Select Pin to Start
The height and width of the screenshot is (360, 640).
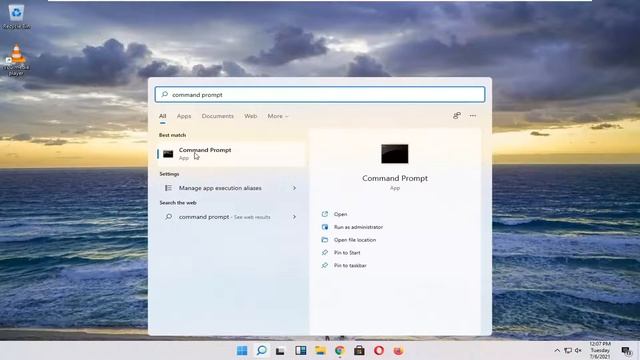[347, 253]
